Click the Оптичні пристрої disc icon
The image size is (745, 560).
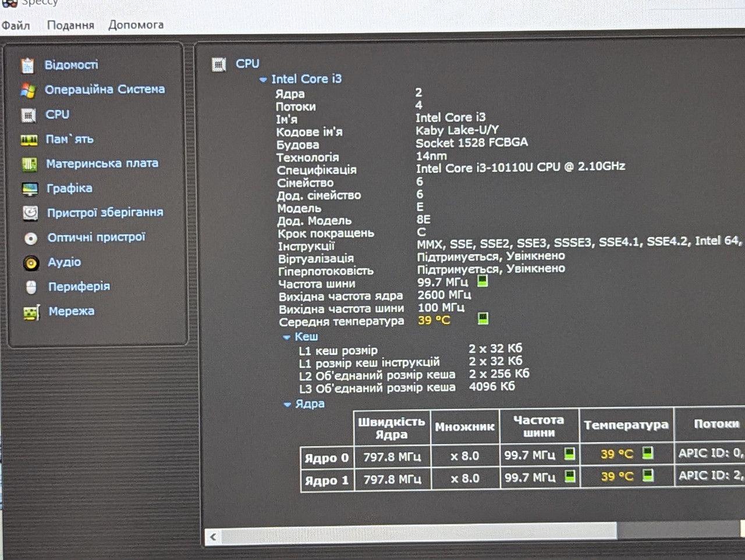point(31,238)
